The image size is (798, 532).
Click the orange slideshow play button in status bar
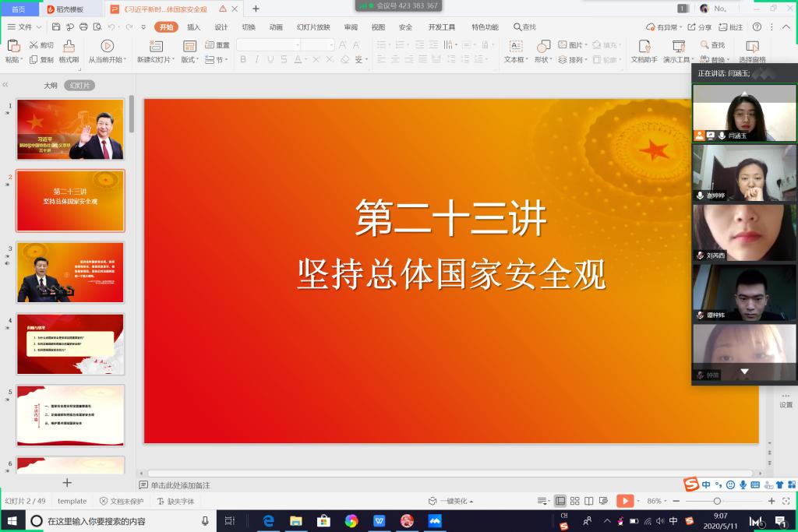[625, 501]
